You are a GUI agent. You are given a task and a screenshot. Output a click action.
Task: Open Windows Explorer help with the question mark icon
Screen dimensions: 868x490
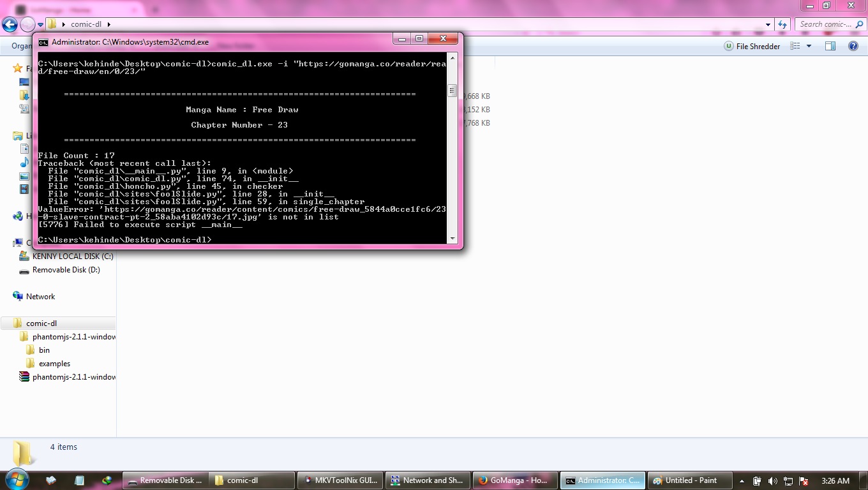pos(853,46)
